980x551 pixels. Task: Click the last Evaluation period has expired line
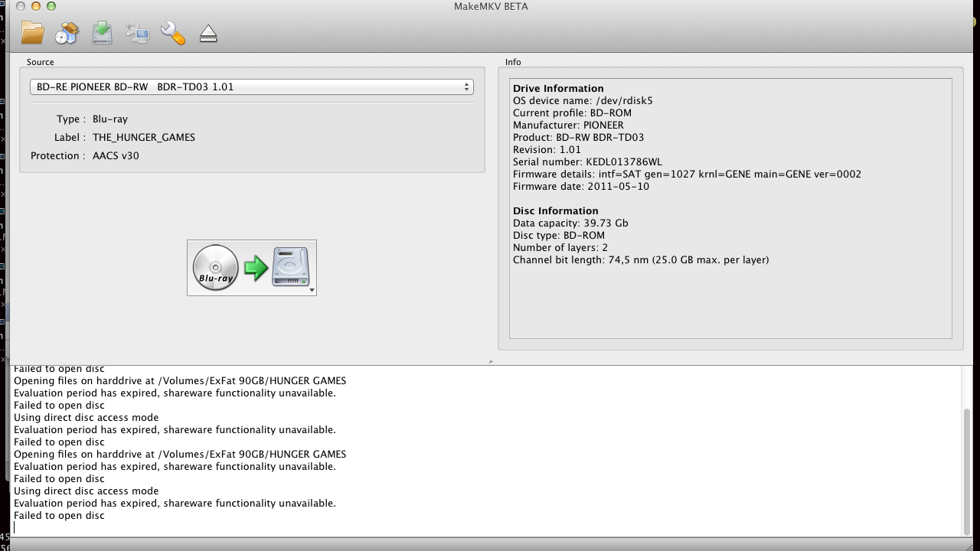tap(175, 504)
